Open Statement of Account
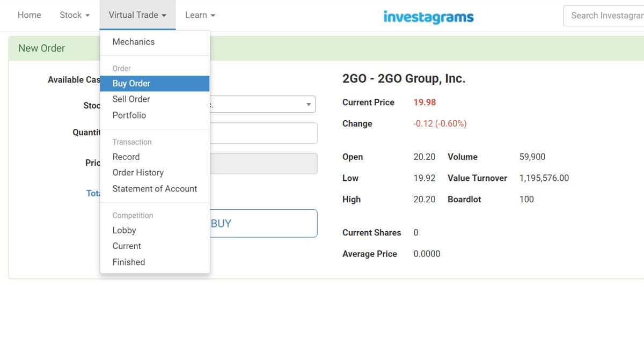 coord(155,189)
